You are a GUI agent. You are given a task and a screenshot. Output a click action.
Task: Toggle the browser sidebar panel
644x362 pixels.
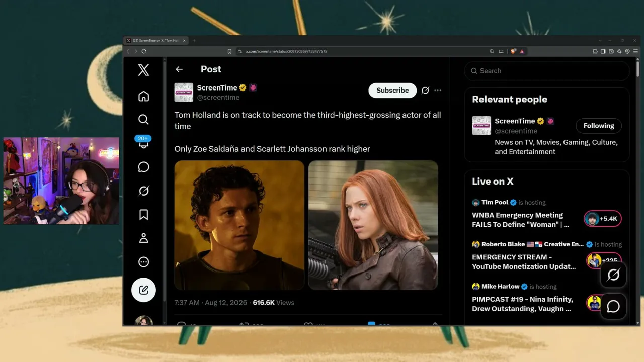pyautogui.click(x=603, y=51)
